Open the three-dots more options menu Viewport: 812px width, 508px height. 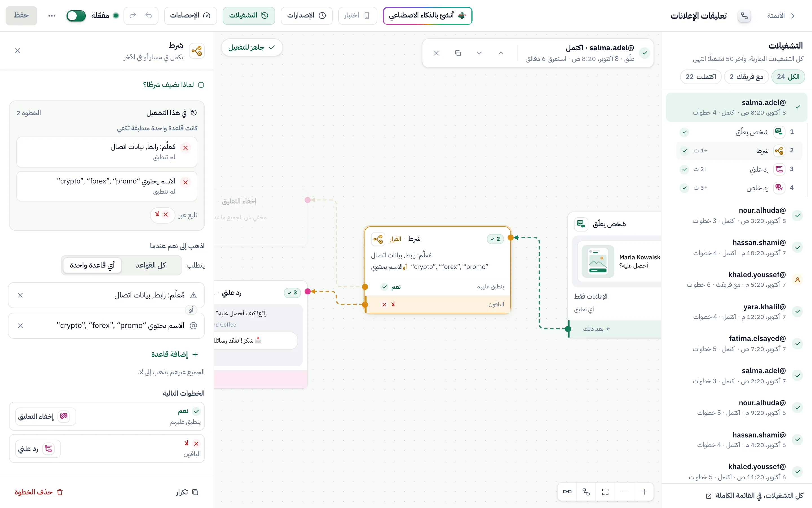52,16
